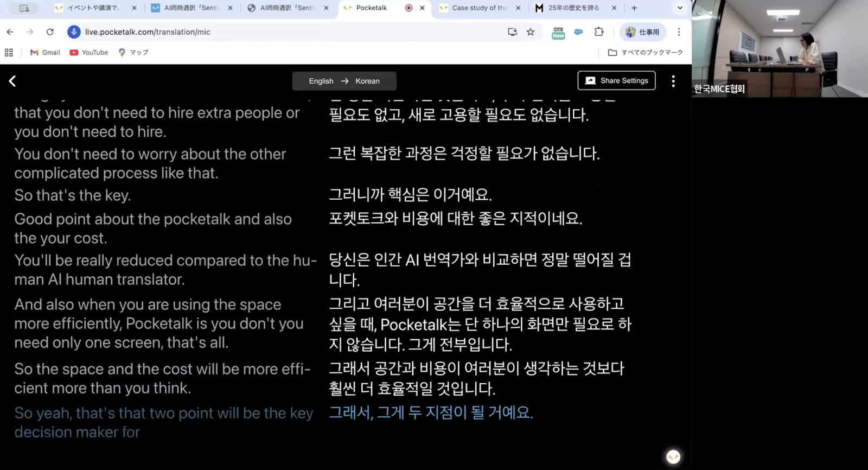Click the URL address field
868x470 pixels.
tap(271, 32)
